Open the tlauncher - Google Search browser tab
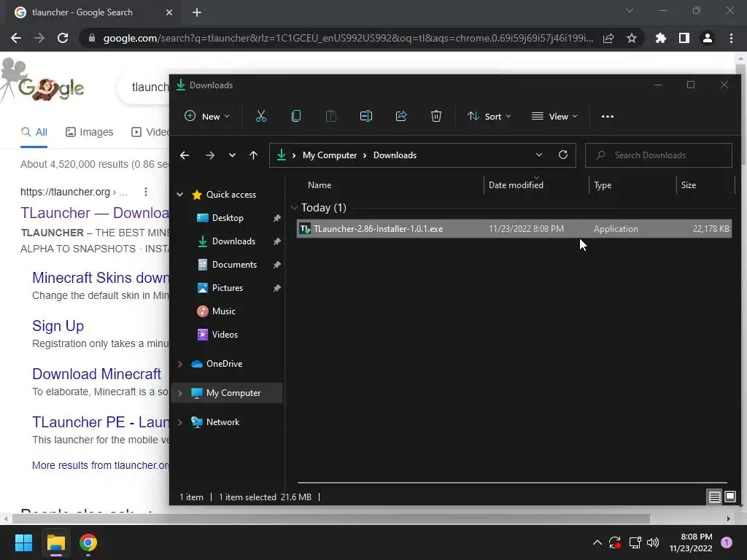This screenshot has width=747, height=560. (93, 12)
